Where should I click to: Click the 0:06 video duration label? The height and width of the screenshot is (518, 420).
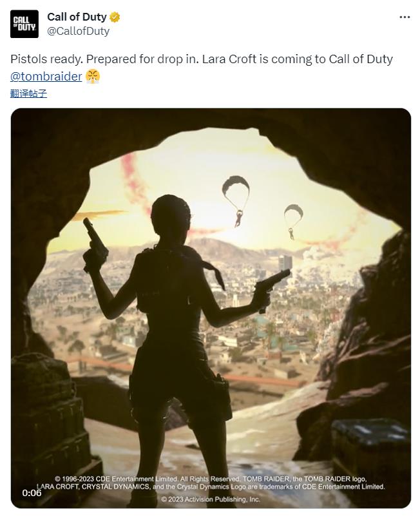(32, 493)
